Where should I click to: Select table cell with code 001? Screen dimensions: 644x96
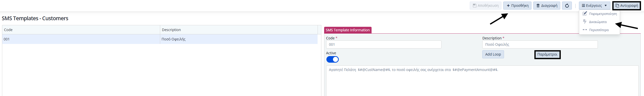tap(81, 39)
